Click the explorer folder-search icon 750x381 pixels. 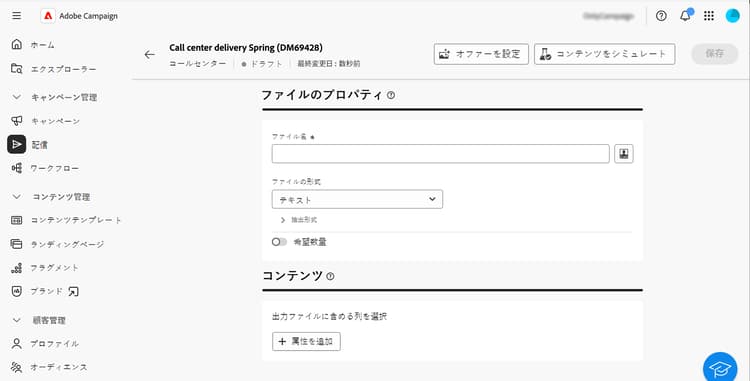click(x=16, y=69)
